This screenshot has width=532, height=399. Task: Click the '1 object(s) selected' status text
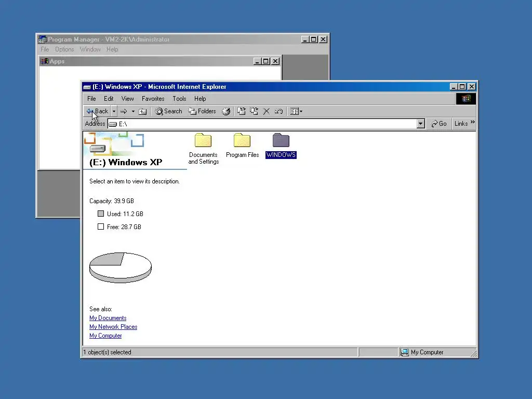click(x=107, y=352)
